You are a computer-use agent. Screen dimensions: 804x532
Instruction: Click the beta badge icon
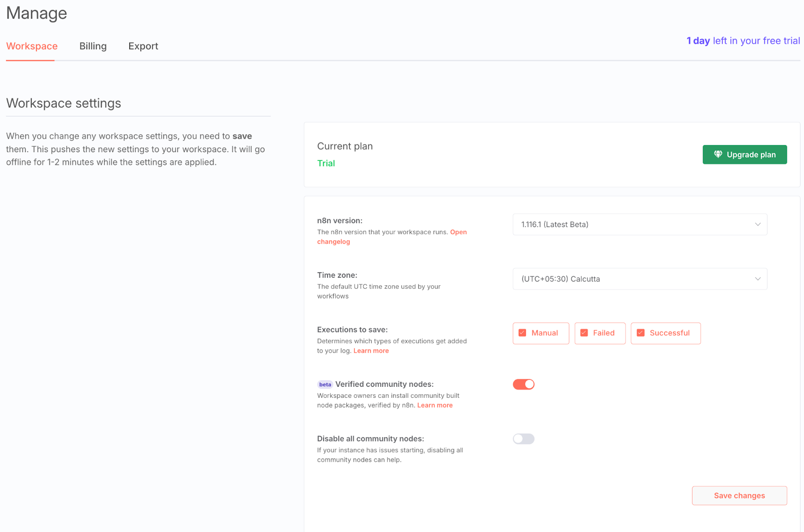pyautogui.click(x=325, y=385)
